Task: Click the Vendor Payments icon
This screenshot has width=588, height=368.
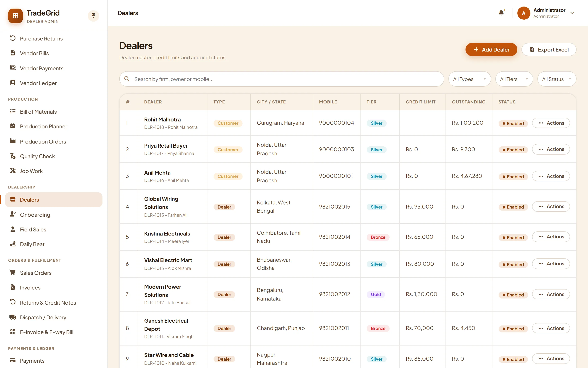Action: click(13, 68)
